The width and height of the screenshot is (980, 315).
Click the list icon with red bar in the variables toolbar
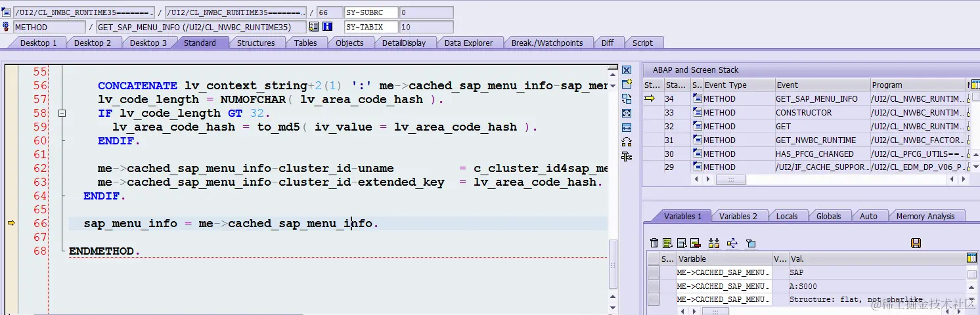pos(696,243)
